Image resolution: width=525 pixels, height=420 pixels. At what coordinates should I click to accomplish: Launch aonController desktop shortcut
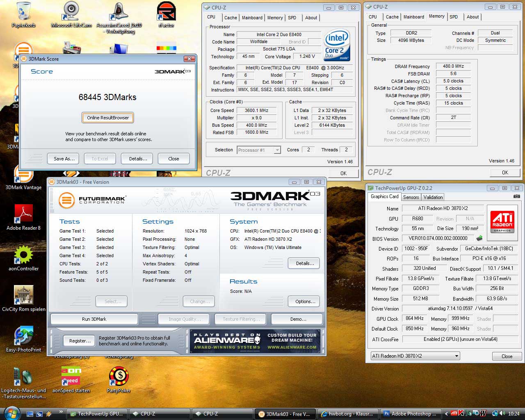(x=23, y=258)
